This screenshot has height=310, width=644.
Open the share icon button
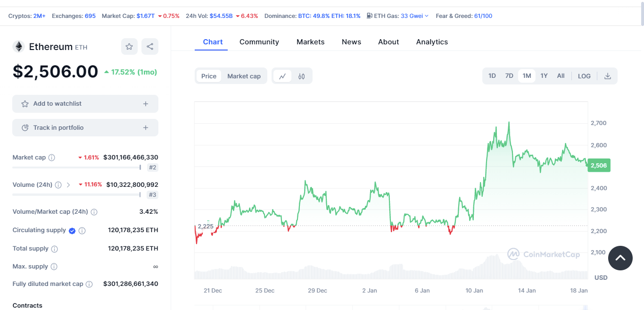point(150,46)
